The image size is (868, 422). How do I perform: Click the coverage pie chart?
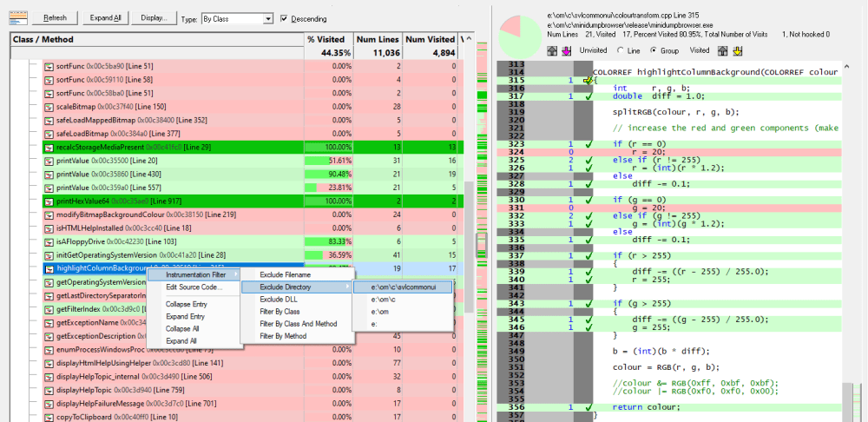click(519, 36)
